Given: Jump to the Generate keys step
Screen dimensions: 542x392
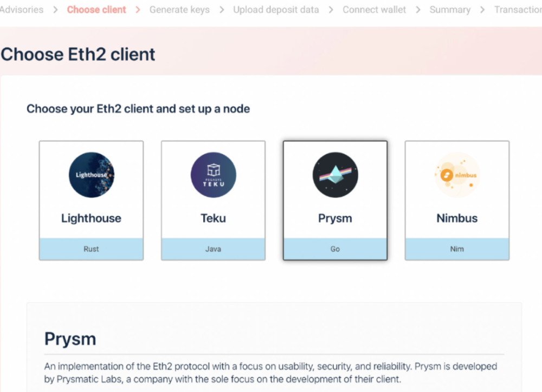Looking at the screenshot, I should (179, 10).
